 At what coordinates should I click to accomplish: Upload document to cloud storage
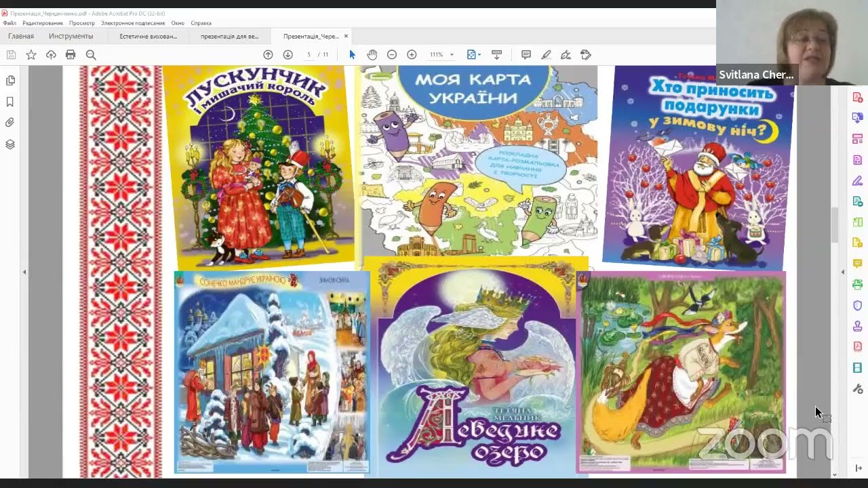(51, 55)
